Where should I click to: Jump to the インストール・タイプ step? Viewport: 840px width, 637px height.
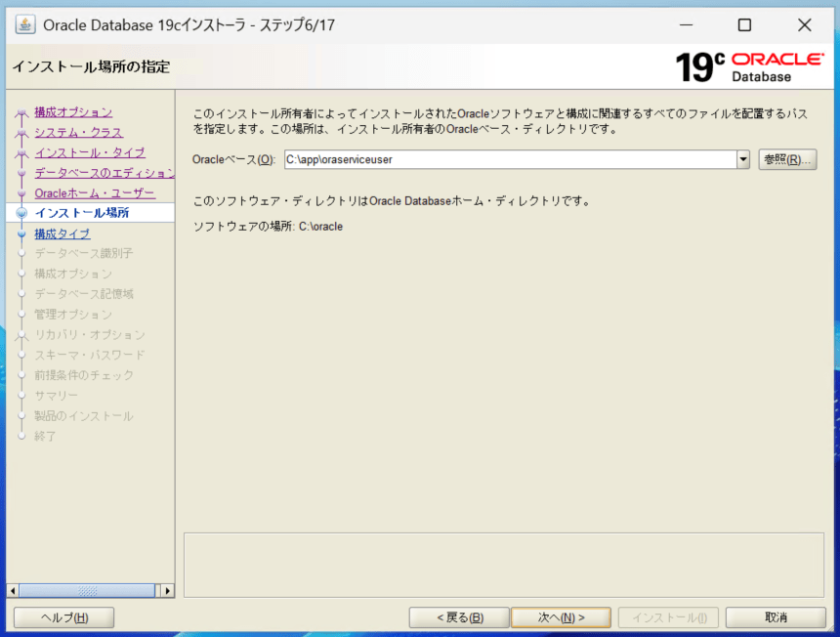[89, 152]
